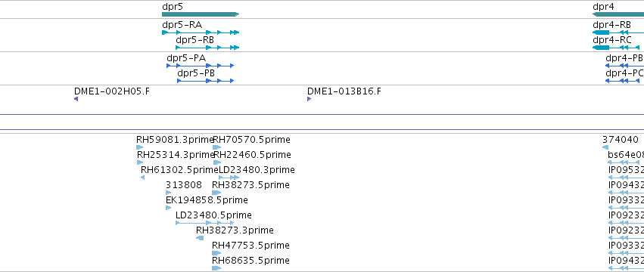Open RH38273.5prime EST label
Image resolution: width=644 pixels, height=272 pixels.
click(x=250, y=185)
